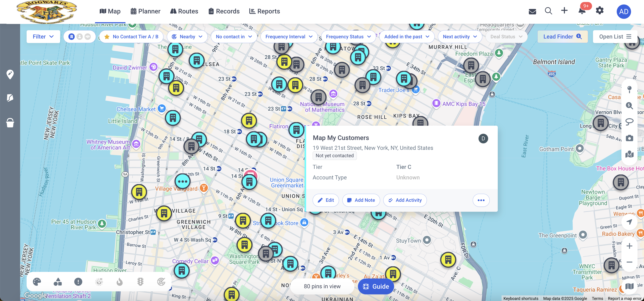Click the plus add icon in header

click(x=564, y=11)
